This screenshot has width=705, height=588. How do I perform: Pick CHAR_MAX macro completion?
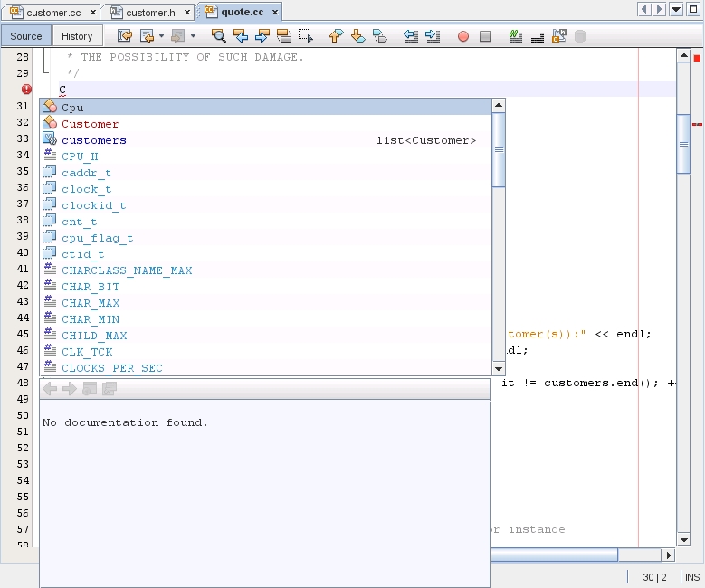click(266, 303)
